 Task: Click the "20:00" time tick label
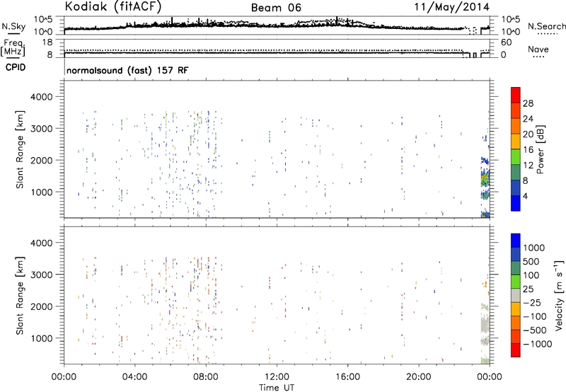[x=418, y=377]
